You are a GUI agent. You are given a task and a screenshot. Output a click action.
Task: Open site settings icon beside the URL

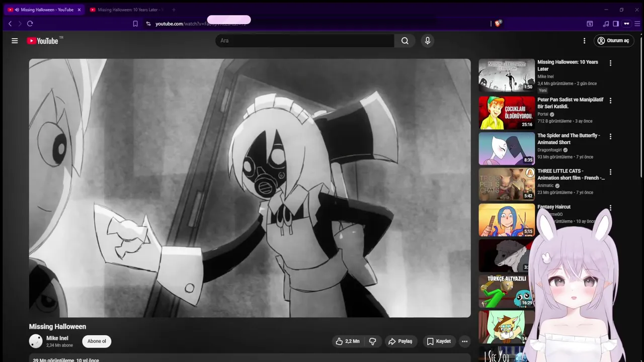click(148, 24)
